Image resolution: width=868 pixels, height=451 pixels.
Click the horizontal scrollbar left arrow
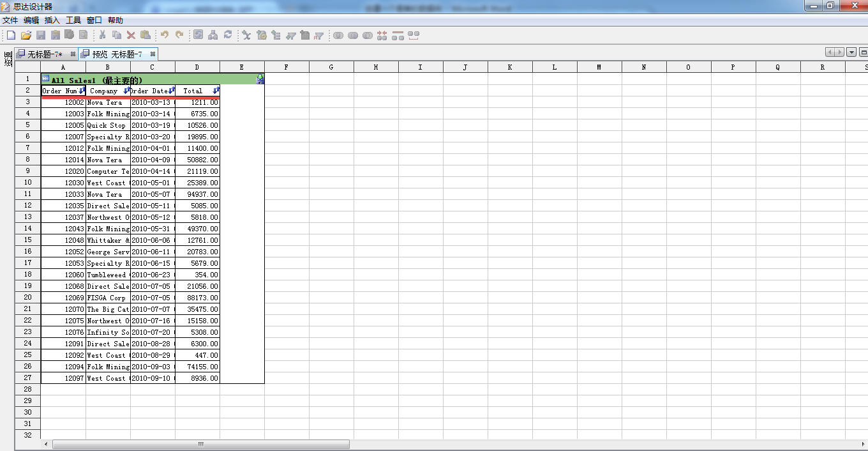pos(46,443)
